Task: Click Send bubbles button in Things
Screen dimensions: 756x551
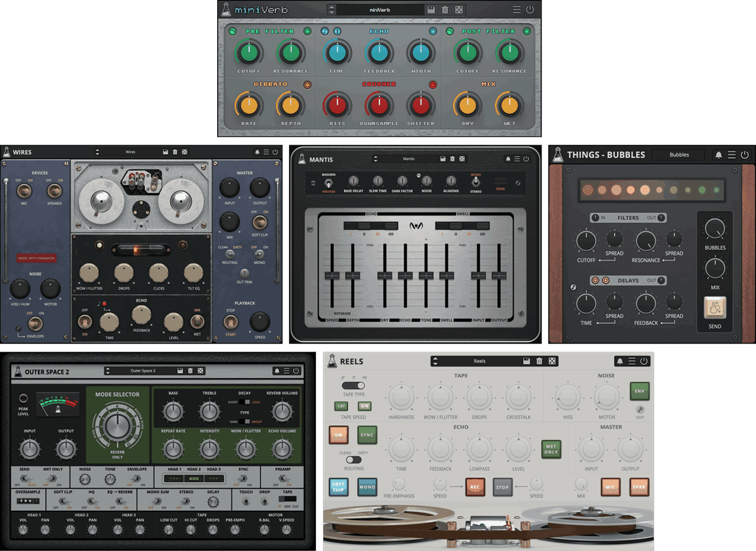Action: pos(715,308)
